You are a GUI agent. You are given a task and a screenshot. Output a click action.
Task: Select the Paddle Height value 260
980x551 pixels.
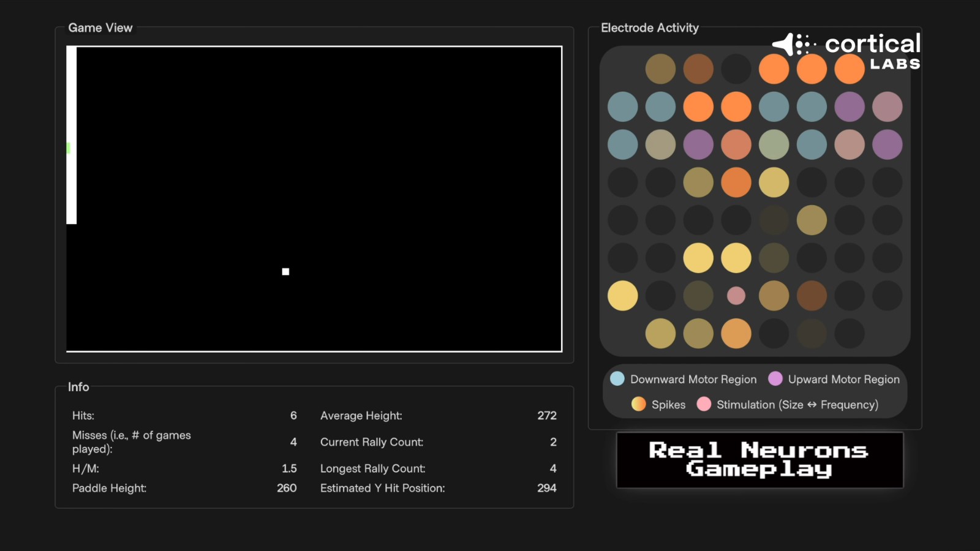coord(286,488)
